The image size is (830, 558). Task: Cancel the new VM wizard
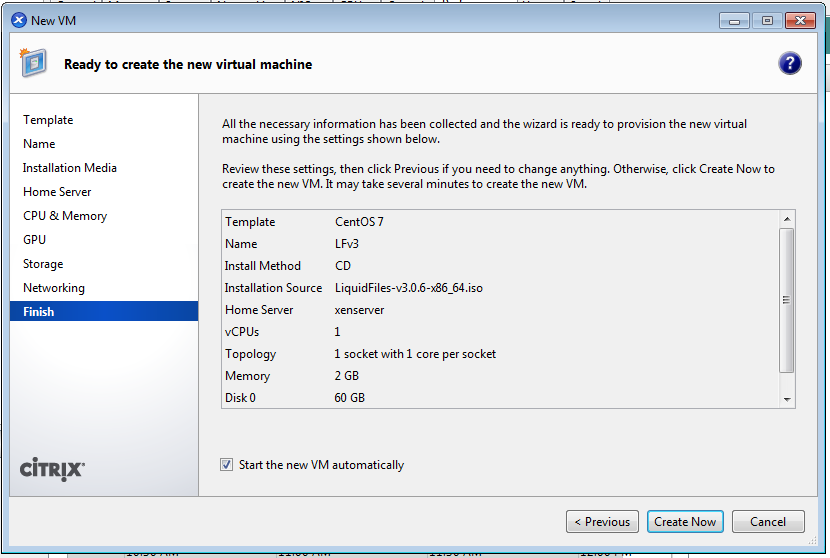(767, 521)
